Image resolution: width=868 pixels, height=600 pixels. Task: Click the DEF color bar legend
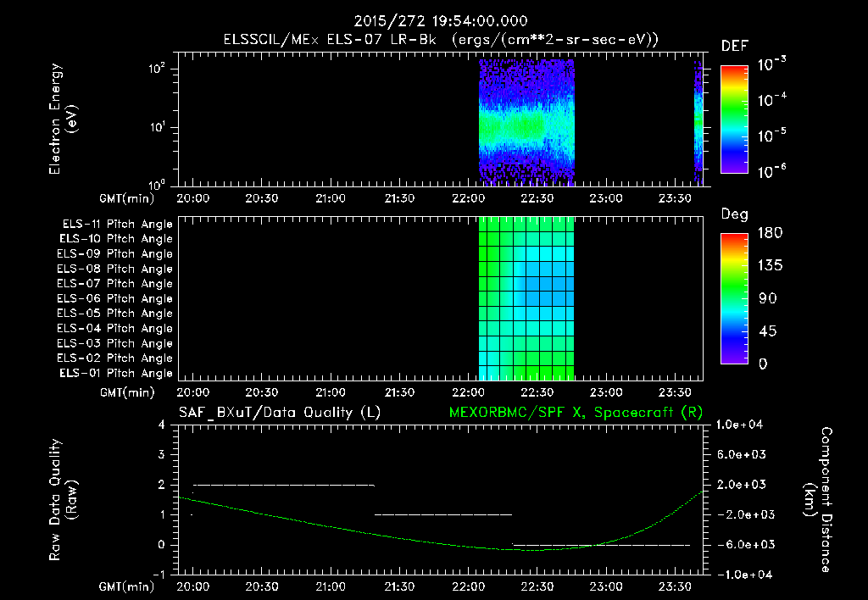point(734,119)
